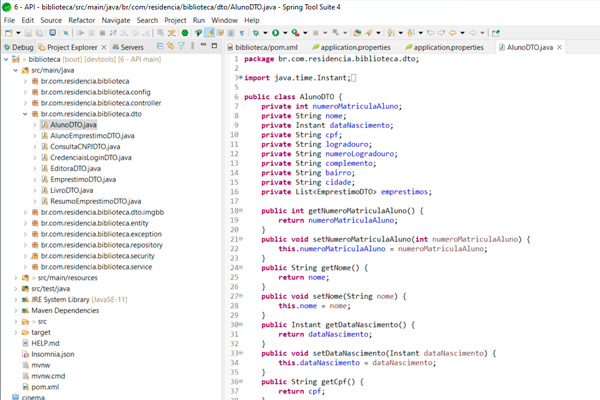The height and width of the screenshot is (400, 600).
Task: Close the AlunoDTO.java editor tab
Action: [559, 47]
